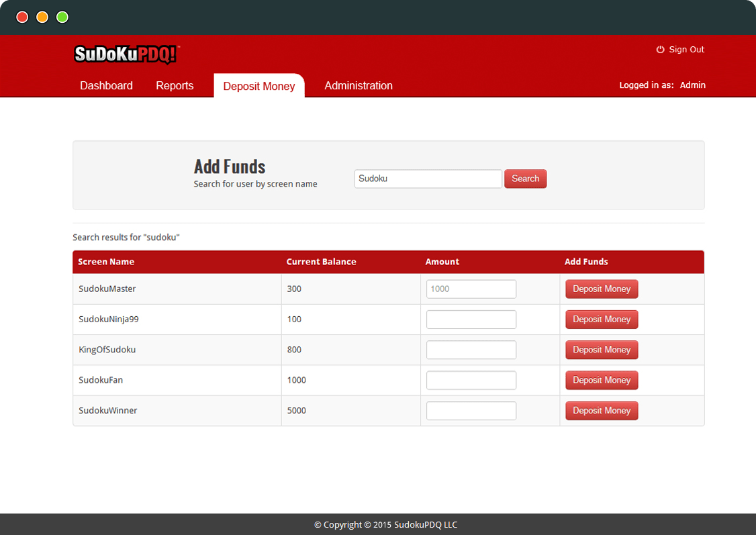Click the Search button
Screen dimensions: 756x535
click(x=525, y=179)
